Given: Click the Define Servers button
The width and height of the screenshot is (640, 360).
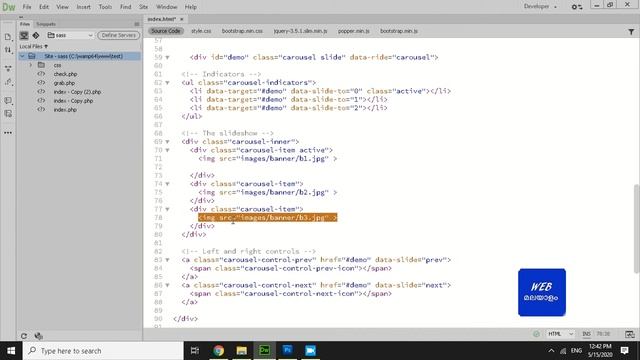Looking at the screenshot, I should click(x=119, y=36).
